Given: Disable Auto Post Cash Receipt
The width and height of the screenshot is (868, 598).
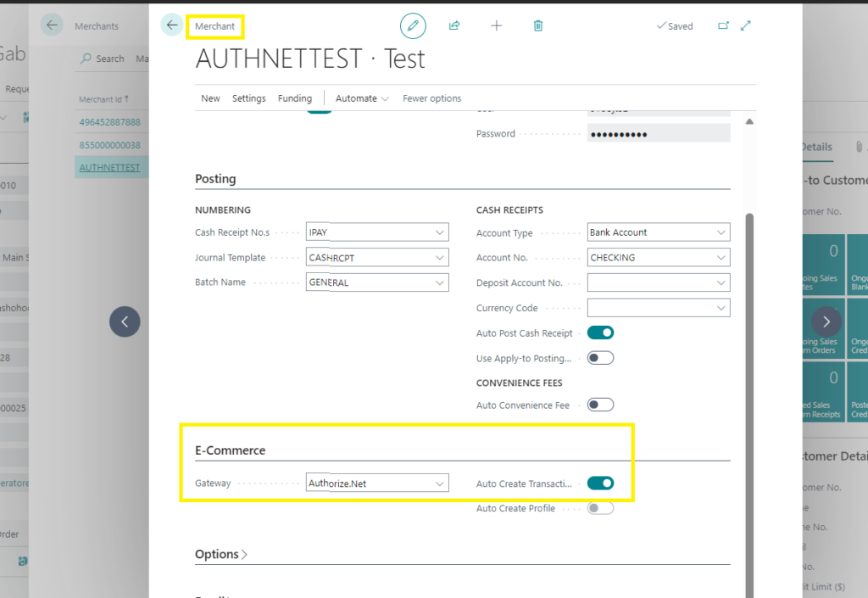Looking at the screenshot, I should (x=600, y=333).
